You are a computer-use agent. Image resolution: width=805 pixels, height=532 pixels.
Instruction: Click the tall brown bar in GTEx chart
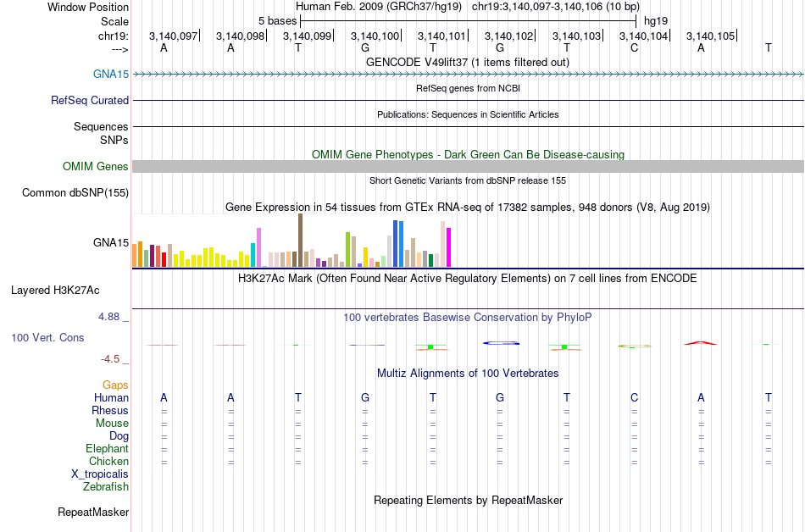click(x=300, y=240)
